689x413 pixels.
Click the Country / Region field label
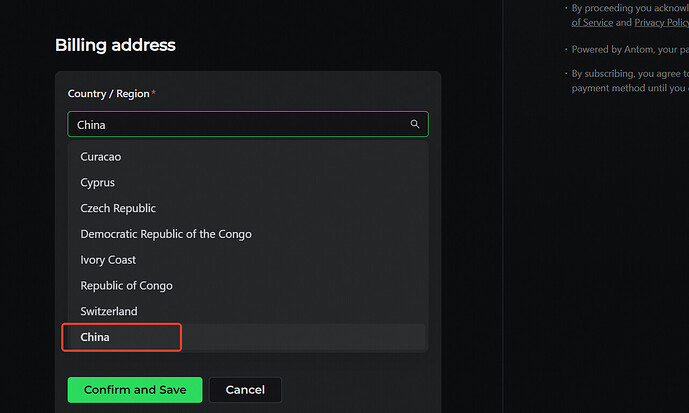point(108,94)
